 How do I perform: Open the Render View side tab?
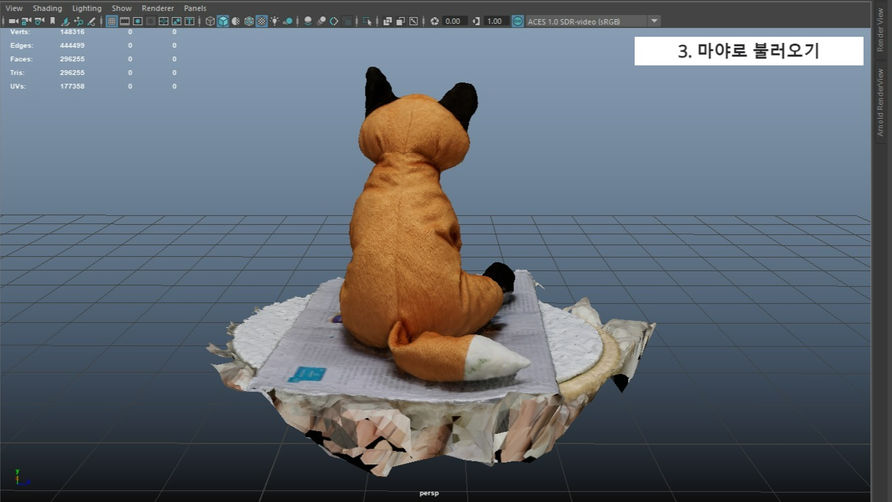pos(881,31)
